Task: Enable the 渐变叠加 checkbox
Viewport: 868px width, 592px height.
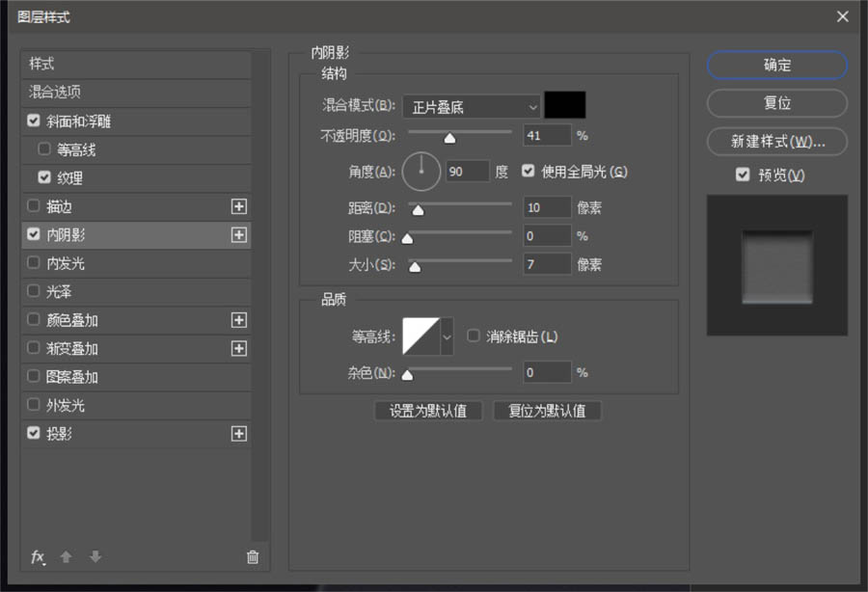Action: [x=34, y=347]
